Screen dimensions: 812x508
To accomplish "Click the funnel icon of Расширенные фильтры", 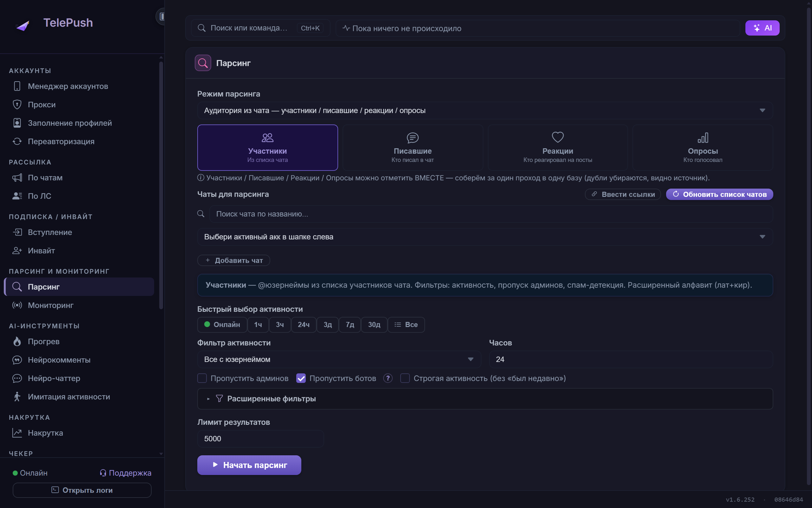I will pyautogui.click(x=219, y=398).
